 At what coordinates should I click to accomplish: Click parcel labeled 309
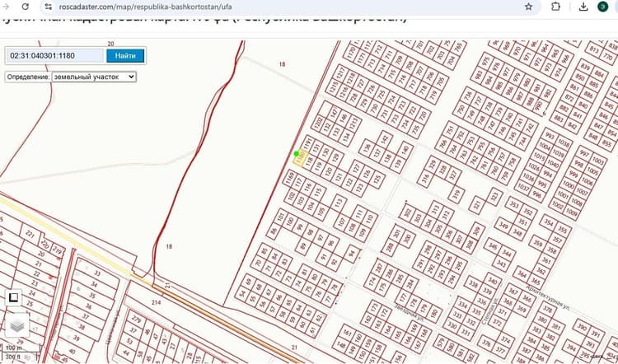point(477,230)
